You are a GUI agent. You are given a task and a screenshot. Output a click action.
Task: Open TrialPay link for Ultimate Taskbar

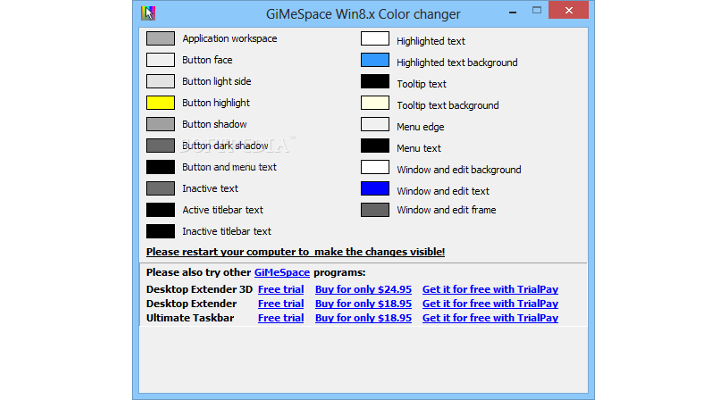[x=490, y=318]
